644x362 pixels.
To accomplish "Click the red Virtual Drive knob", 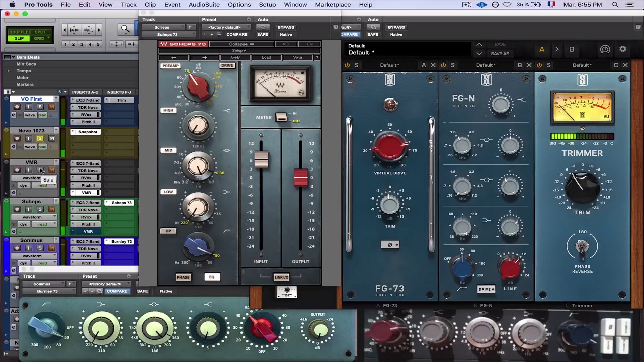I will tap(390, 146).
